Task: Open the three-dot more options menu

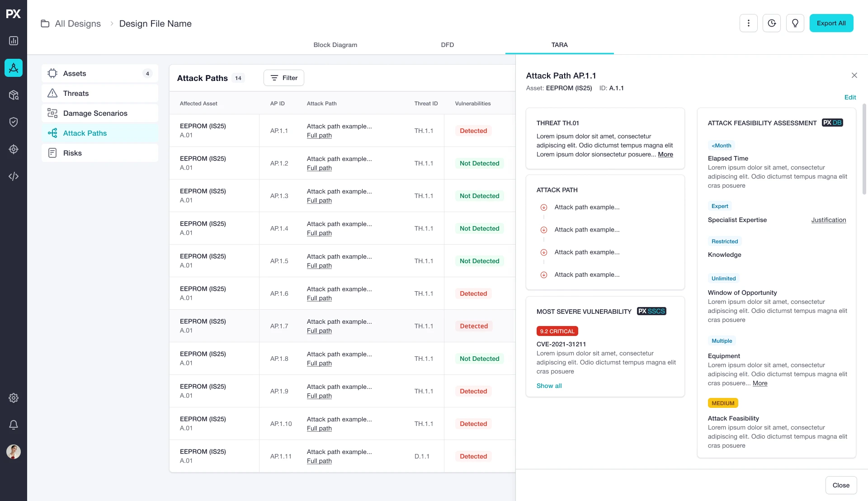Action: point(749,23)
